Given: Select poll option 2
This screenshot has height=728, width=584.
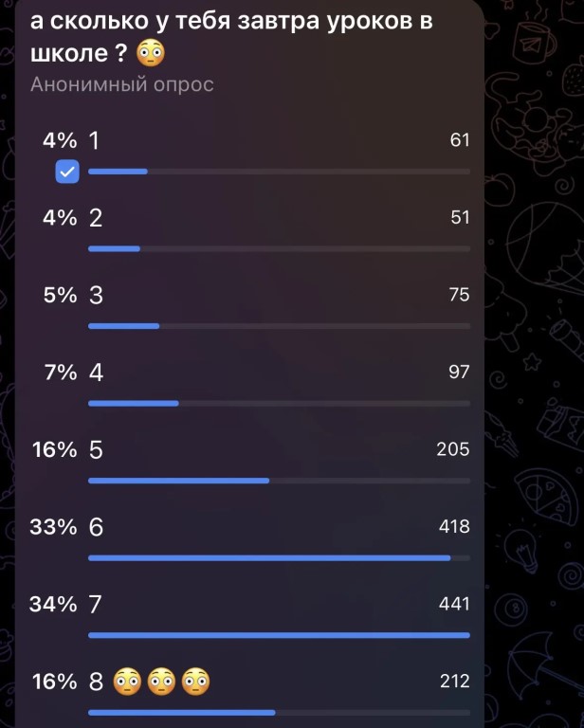Looking at the screenshot, I should tap(250, 228).
